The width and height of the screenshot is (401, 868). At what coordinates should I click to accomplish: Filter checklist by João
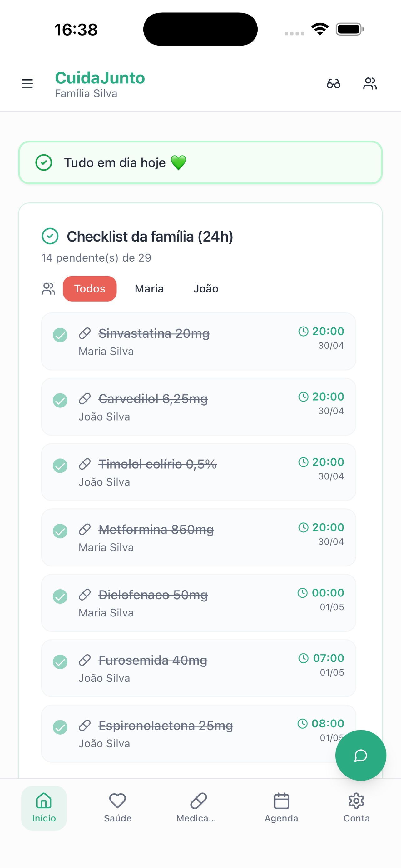[206, 289]
